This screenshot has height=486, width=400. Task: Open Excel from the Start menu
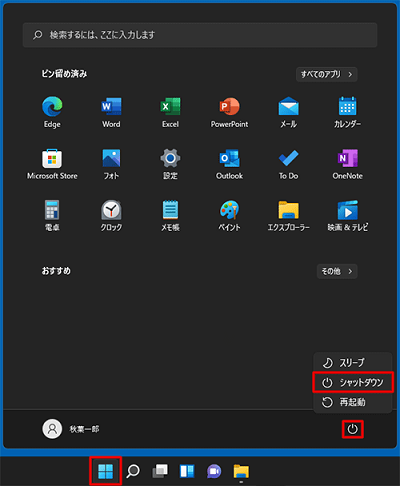point(170,112)
